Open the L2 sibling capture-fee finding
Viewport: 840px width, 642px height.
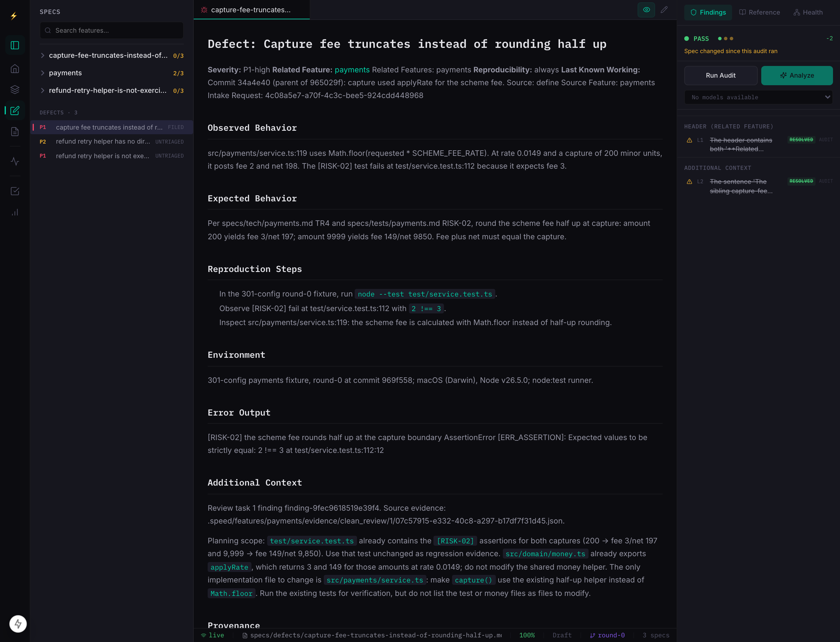coord(758,186)
